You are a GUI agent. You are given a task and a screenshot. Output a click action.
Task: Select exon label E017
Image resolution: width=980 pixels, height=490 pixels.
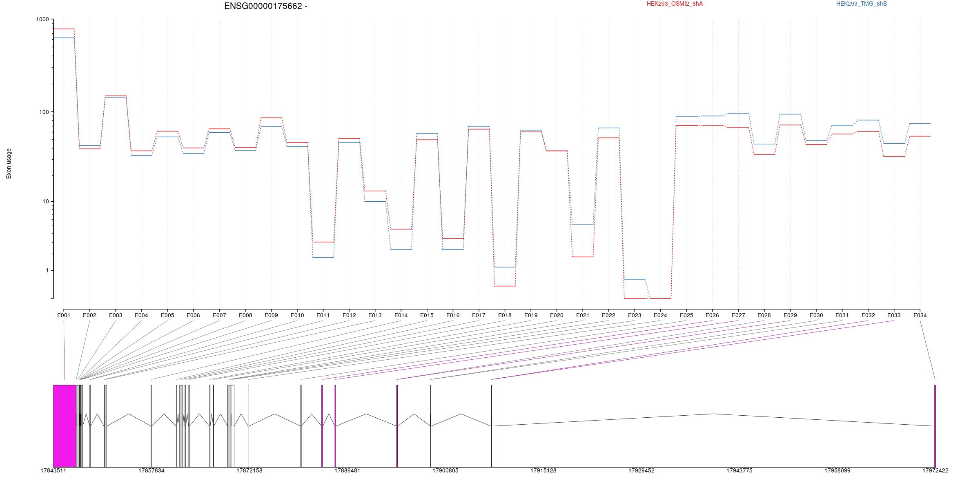click(x=479, y=315)
